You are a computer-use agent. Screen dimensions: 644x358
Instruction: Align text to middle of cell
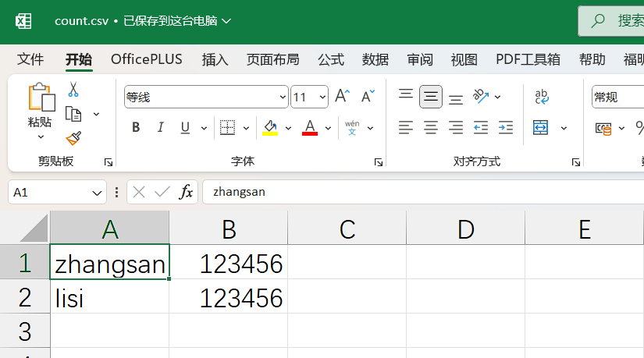coord(431,97)
